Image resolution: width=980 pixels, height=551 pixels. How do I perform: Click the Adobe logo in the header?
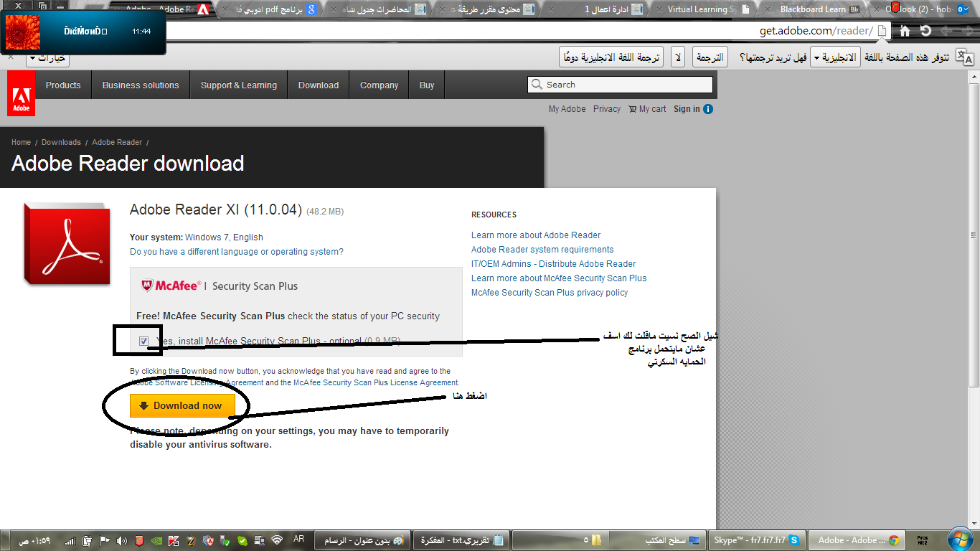[21, 93]
